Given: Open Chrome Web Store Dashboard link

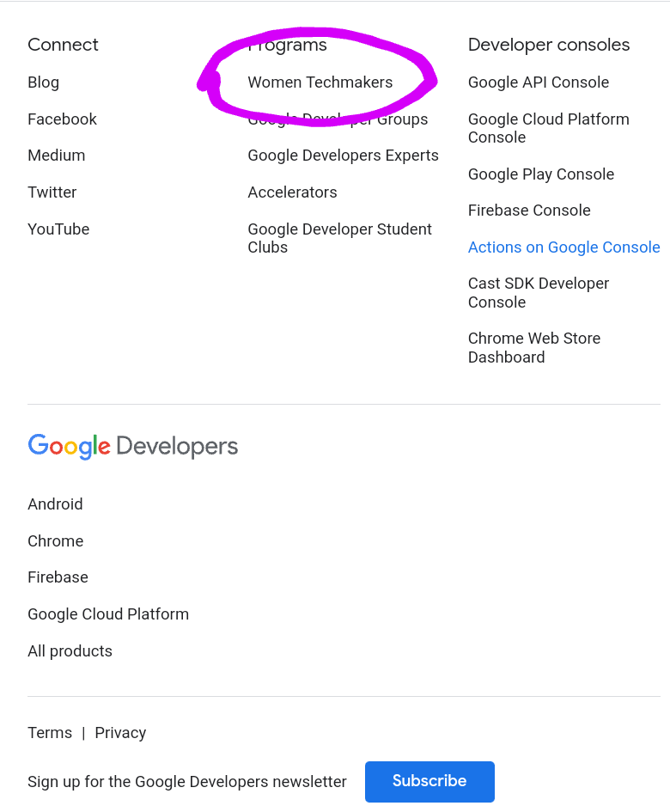Looking at the screenshot, I should 534,347.
